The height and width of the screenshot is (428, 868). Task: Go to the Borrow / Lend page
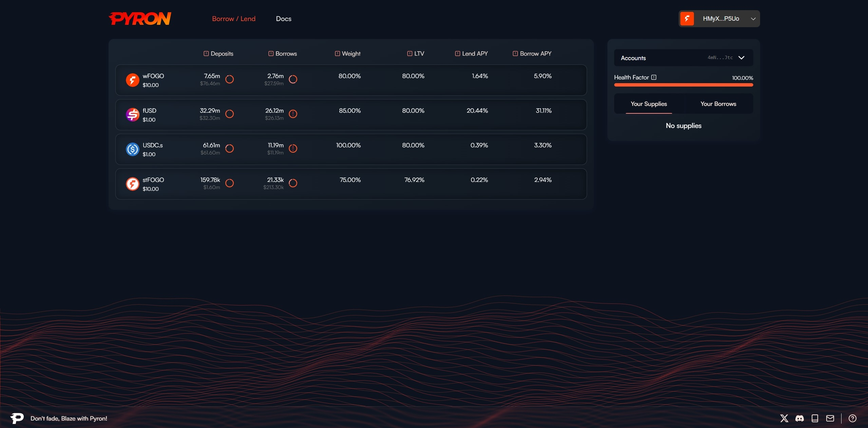pyautogui.click(x=233, y=19)
